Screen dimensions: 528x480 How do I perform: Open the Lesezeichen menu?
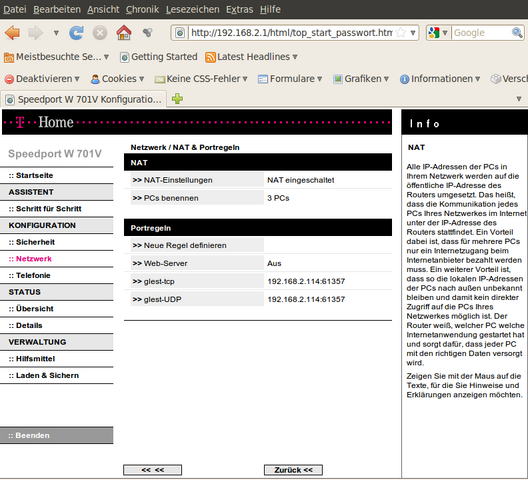coord(192,9)
